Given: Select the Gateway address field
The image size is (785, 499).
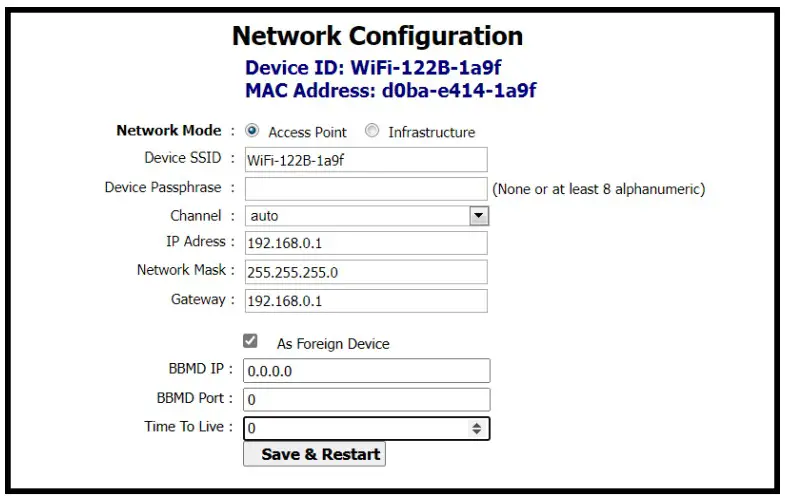Looking at the screenshot, I should pyautogui.click(x=365, y=300).
